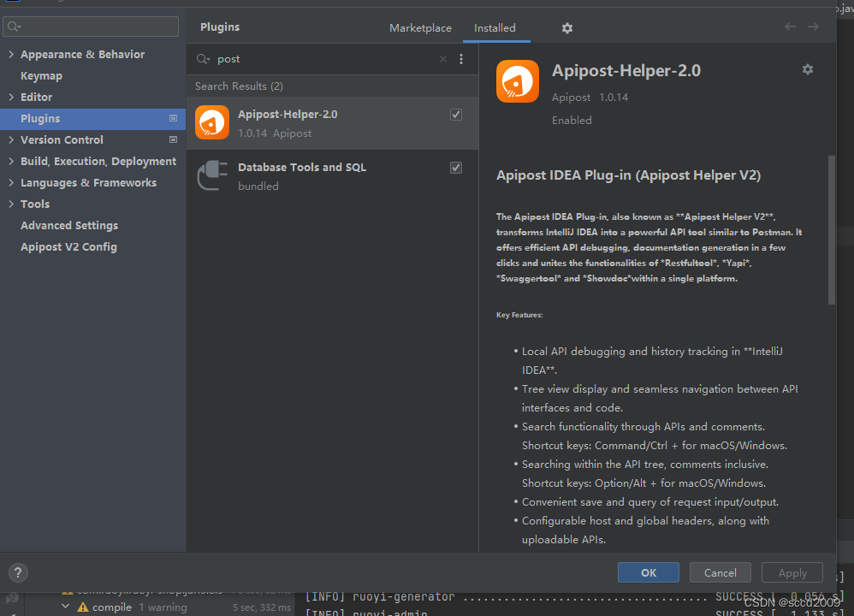The image size is (854, 616).
Task: Uncheck Database Tools and SQL plugin
Action: click(x=456, y=167)
